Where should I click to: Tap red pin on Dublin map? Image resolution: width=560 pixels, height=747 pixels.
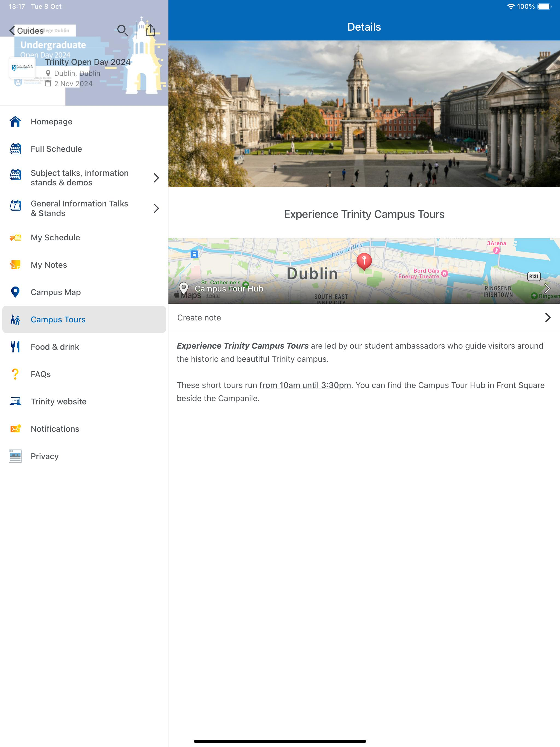(x=364, y=261)
